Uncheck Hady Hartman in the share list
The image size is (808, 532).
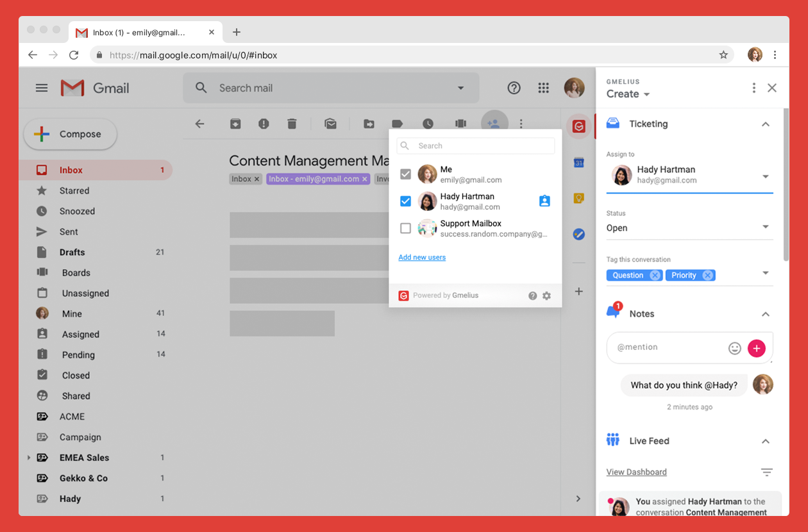pos(405,201)
